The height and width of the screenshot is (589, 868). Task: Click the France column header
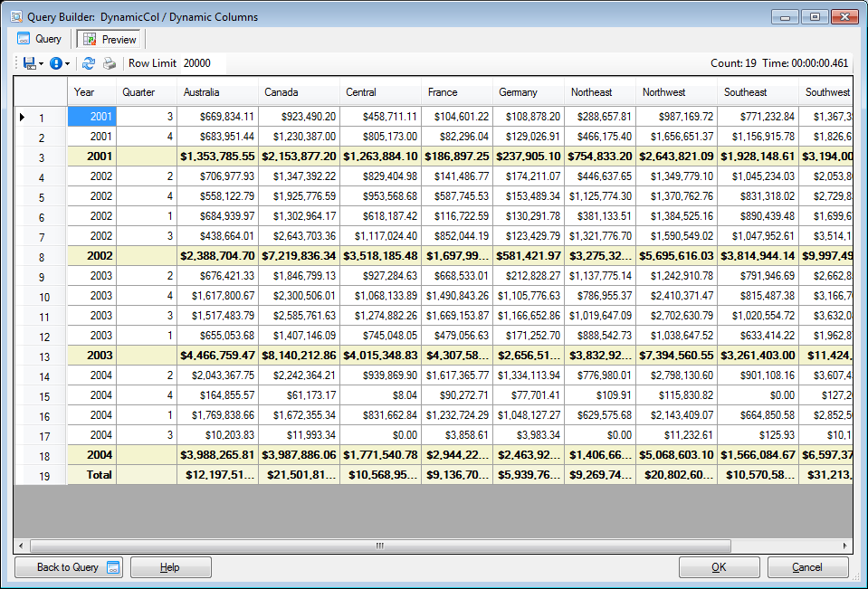pos(457,92)
